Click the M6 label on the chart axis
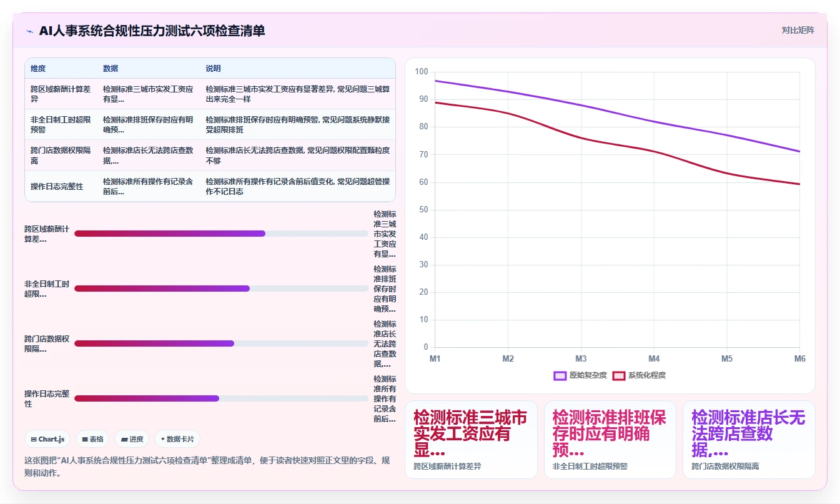 [x=799, y=359]
